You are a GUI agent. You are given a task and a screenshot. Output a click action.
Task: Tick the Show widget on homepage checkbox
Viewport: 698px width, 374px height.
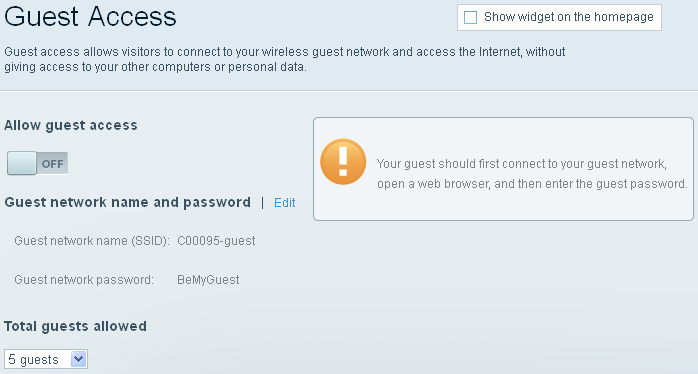pos(471,17)
